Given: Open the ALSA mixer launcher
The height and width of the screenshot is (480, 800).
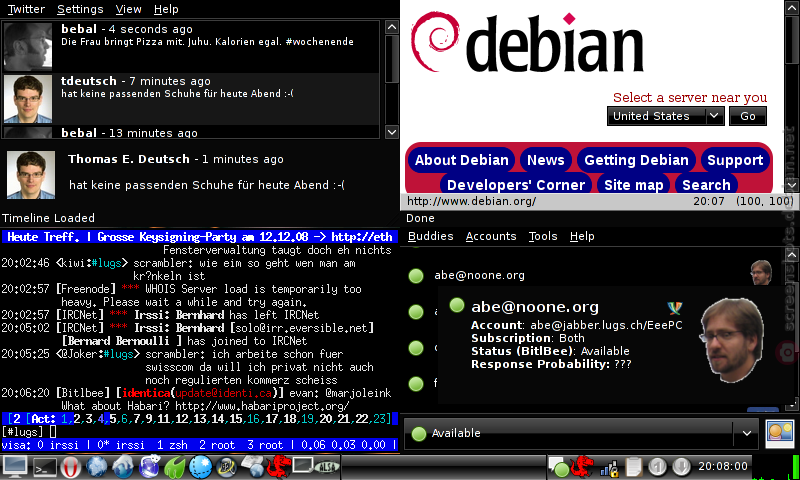Looking at the screenshot, I should coord(327,467).
